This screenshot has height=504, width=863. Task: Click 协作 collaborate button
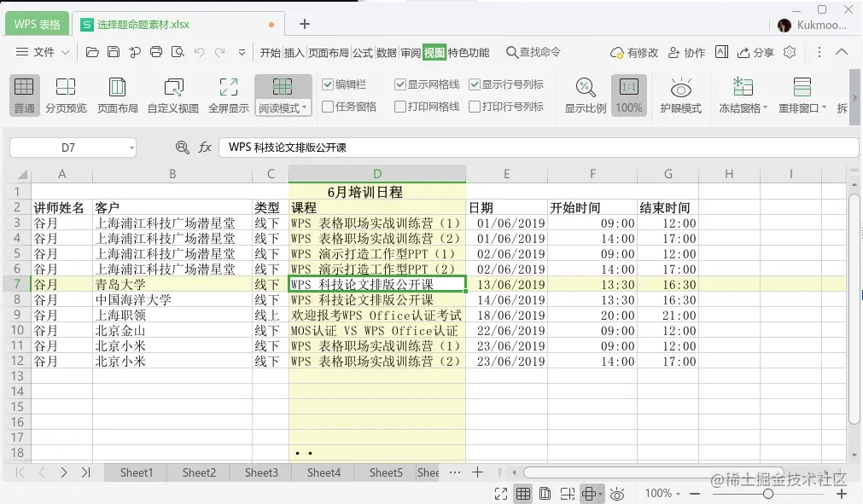[686, 52]
